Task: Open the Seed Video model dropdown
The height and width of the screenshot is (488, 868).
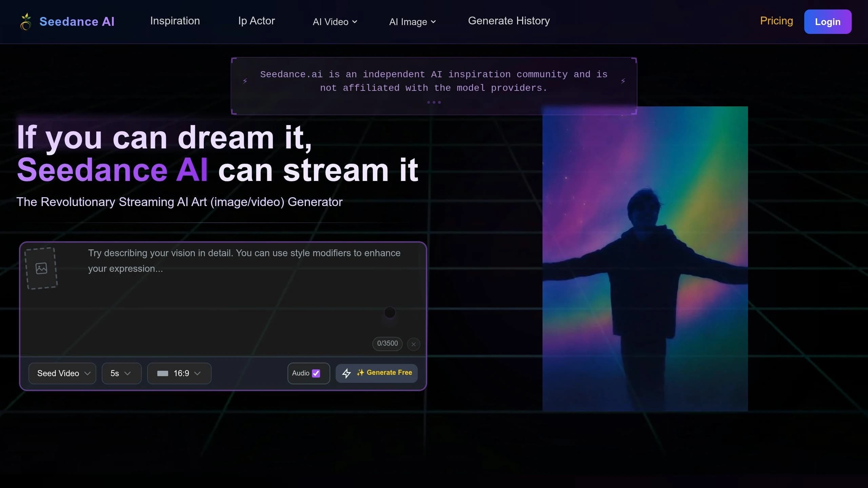Action: (62, 373)
